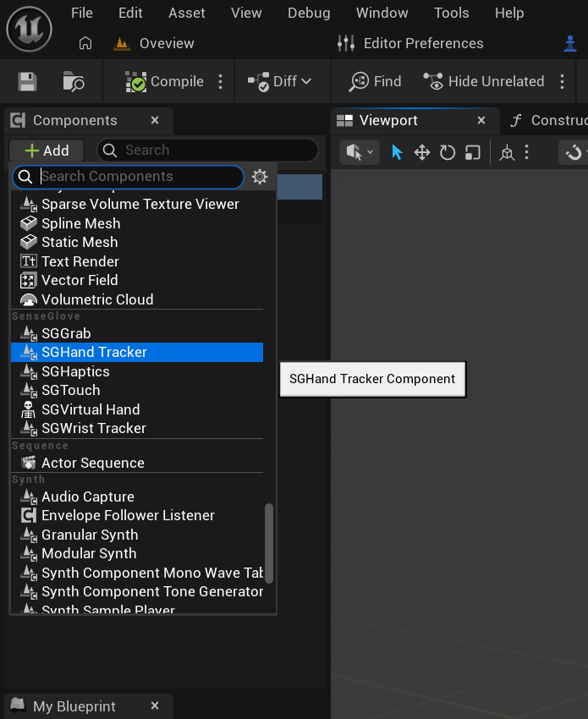
Task: Open viewport transform options three-dot menu
Action: 526,152
